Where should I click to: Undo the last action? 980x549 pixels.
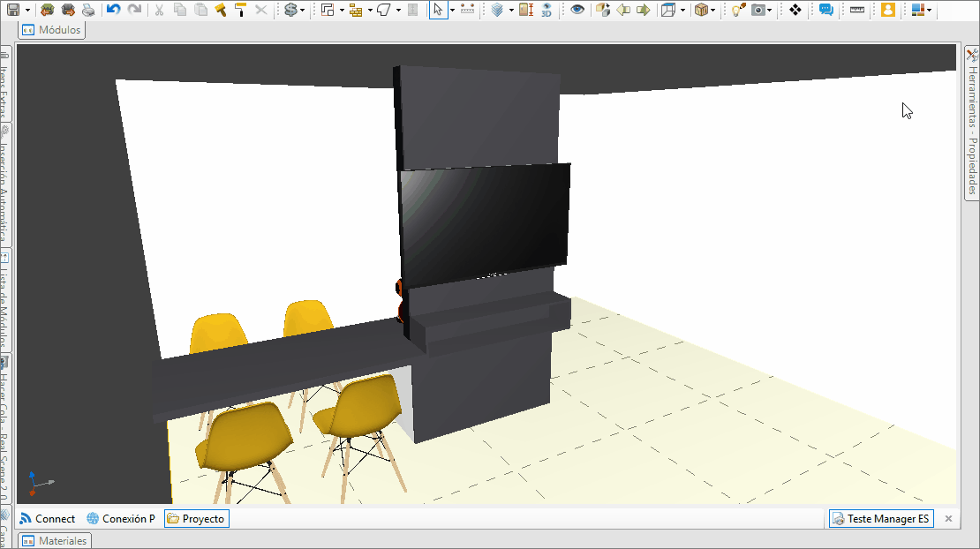coord(113,10)
